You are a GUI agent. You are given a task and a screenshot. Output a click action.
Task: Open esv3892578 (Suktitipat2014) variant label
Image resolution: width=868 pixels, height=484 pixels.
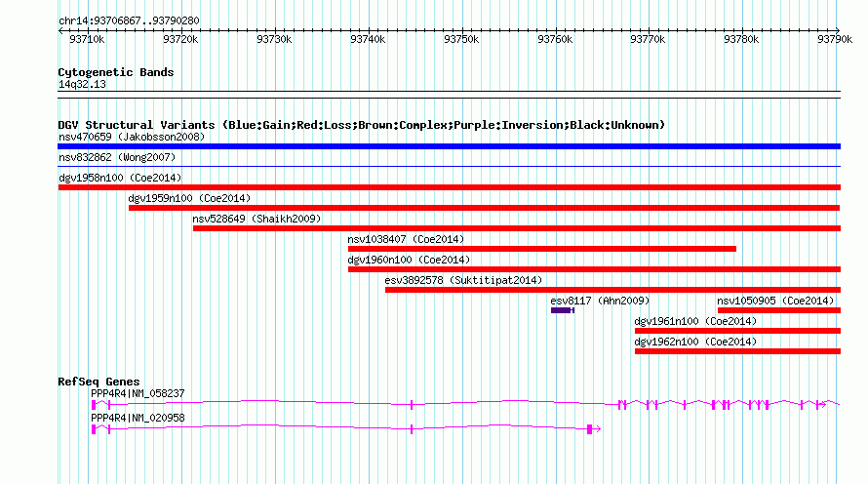(464, 280)
